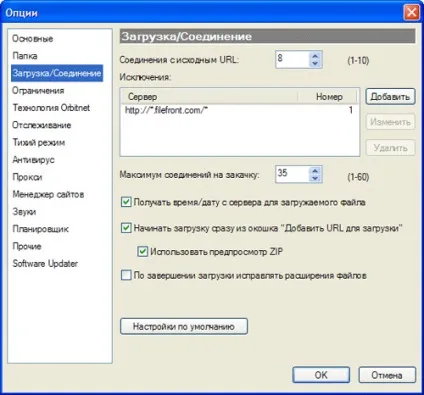Go to Технология Orbitnet settings
The width and height of the screenshot is (424, 395).
[51, 108]
